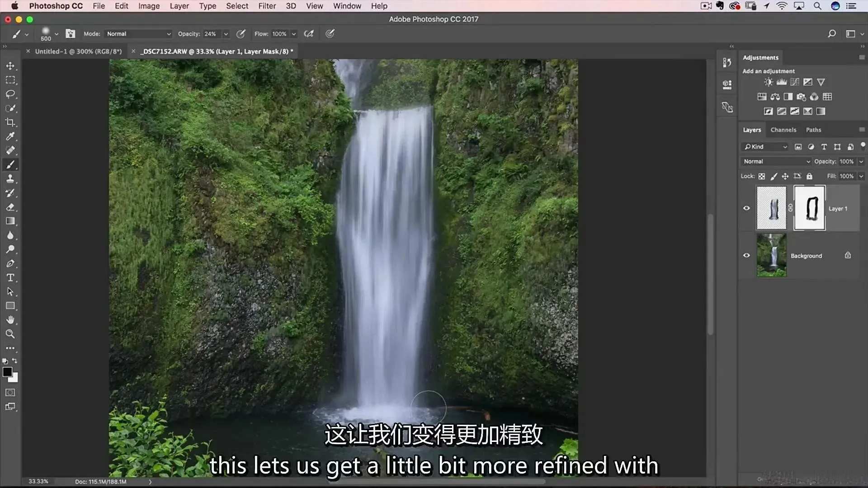The width and height of the screenshot is (868, 488).
Task: Select the Eyedropper tool
Action: pos(10,136)
